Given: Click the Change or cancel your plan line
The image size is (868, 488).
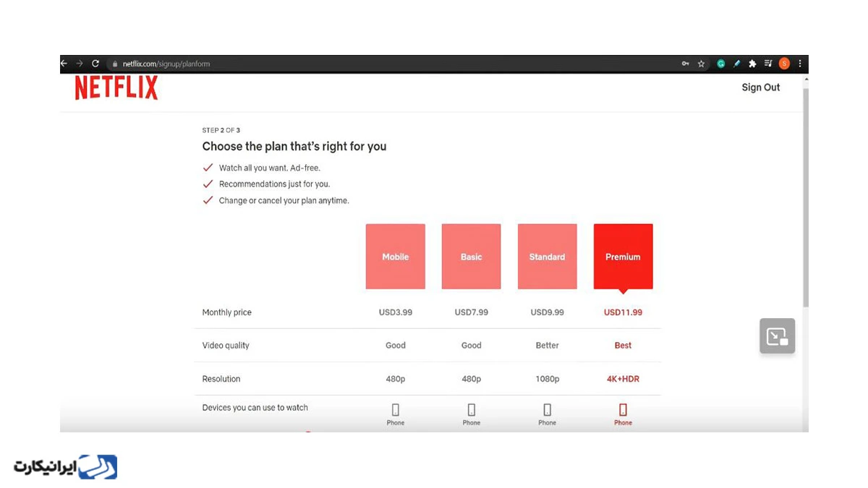Looking at the screenshot, I should tap(284, 201).
